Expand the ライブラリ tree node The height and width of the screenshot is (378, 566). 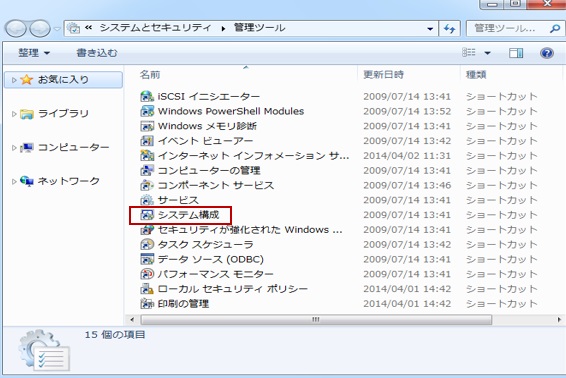click(x=14, y=114)
